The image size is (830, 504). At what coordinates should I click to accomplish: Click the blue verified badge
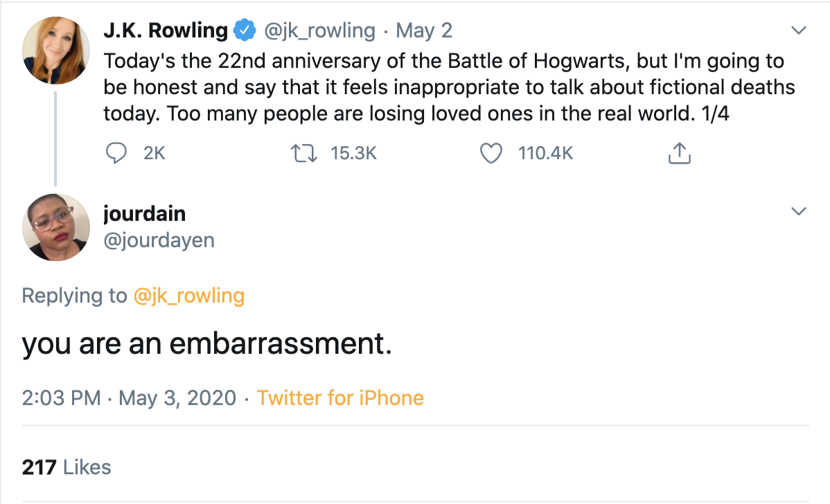[x=242, y=30]
